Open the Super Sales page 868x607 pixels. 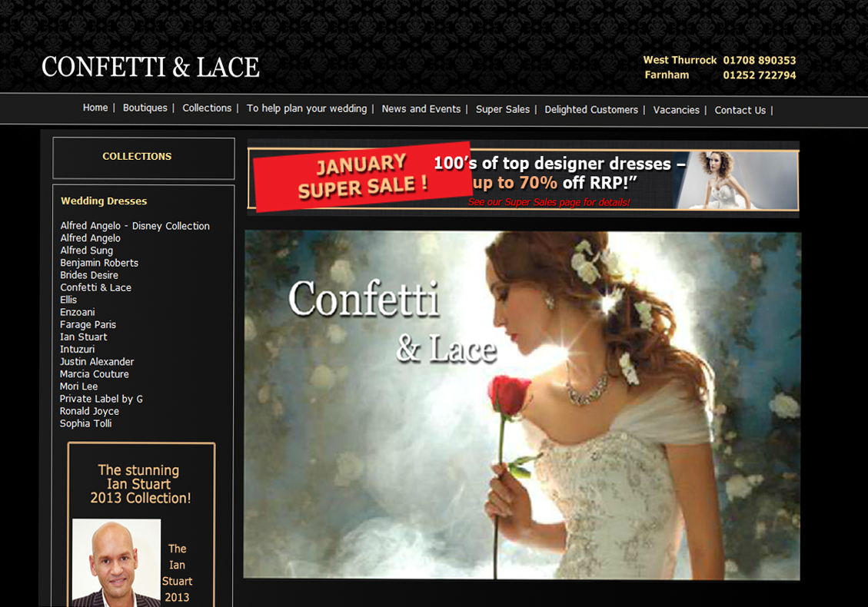[x=502, y=110]
